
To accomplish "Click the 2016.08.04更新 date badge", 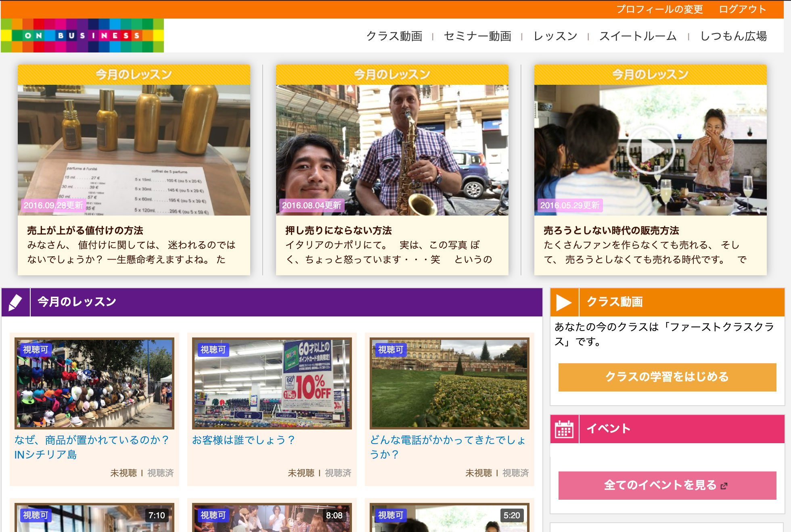I will pyautogui.click(x=312, y=205).
